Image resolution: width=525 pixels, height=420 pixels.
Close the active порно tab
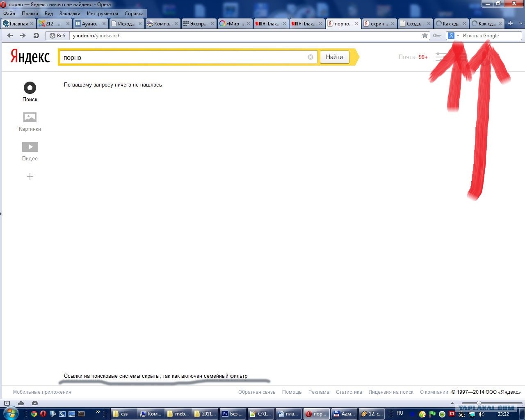(356, 24)
